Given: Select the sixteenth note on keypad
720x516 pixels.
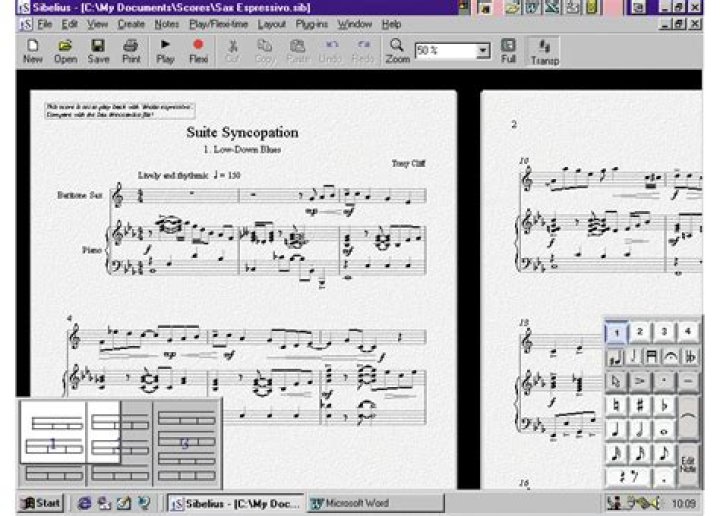Looking at the screenshot, I should point(640,454).
